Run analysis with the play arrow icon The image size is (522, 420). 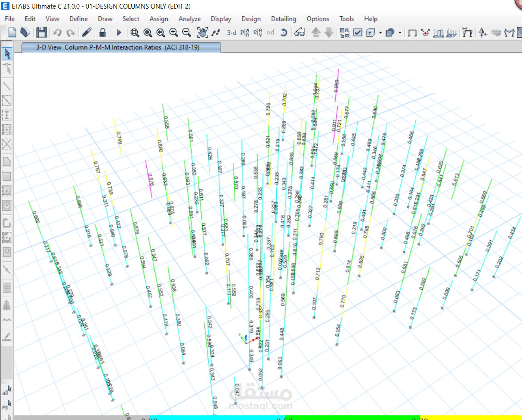(x=119, y=32)
